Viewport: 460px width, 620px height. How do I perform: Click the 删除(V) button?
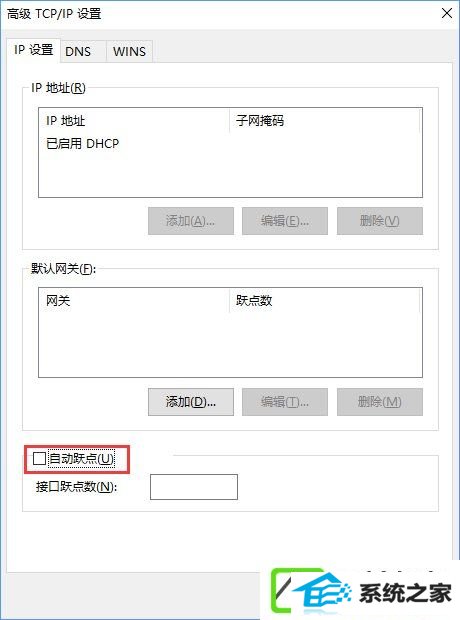point(380,221)
